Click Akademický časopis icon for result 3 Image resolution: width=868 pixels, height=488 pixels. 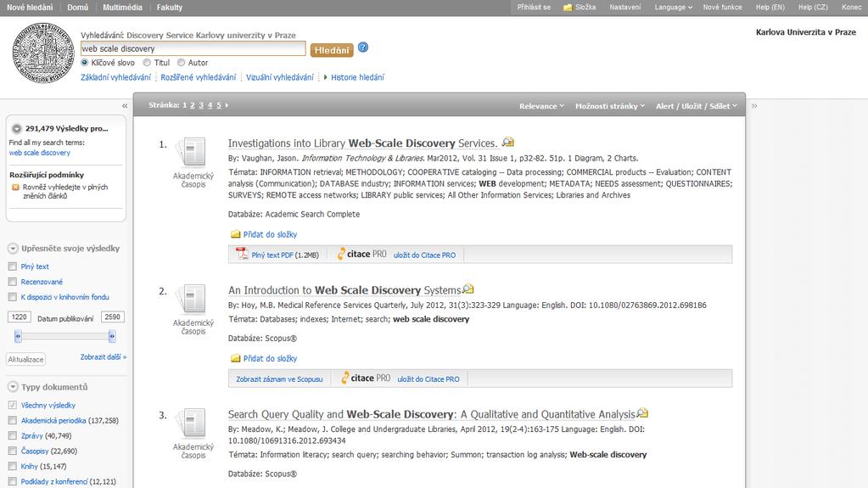coord(192,423)
